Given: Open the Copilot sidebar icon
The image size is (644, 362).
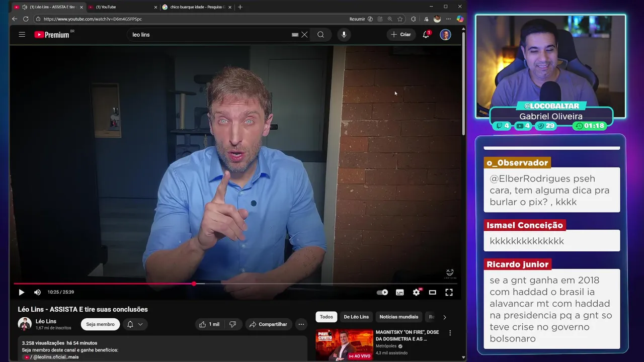Looking at the screenshot, I should [x=460, y=19].
